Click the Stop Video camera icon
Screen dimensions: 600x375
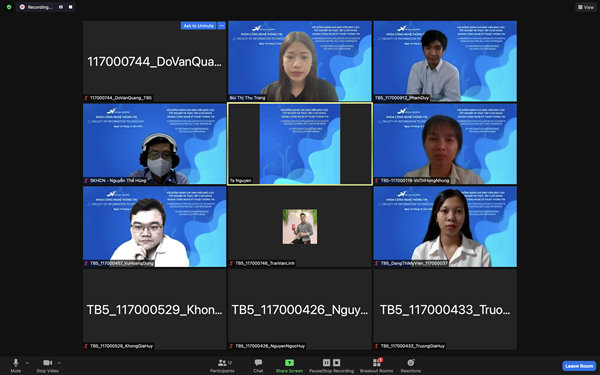point(47,362)
